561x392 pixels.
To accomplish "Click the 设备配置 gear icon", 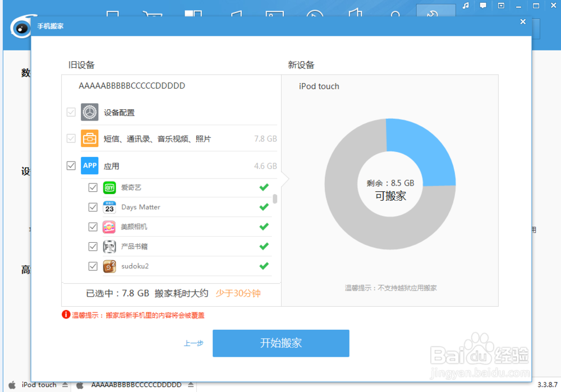I will point(89,112).
